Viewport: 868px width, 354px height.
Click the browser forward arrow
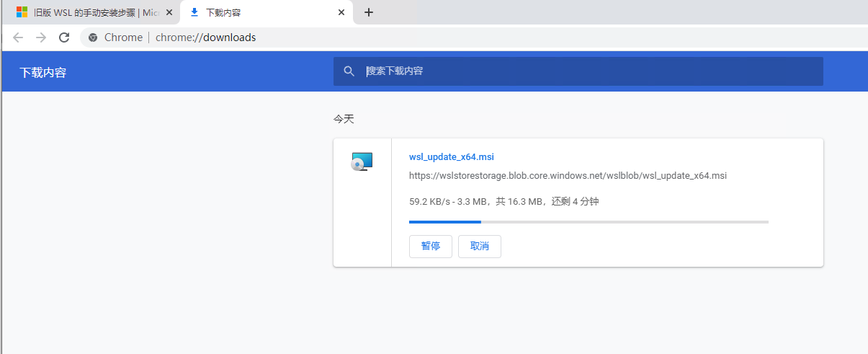click(x=41, y=37)
